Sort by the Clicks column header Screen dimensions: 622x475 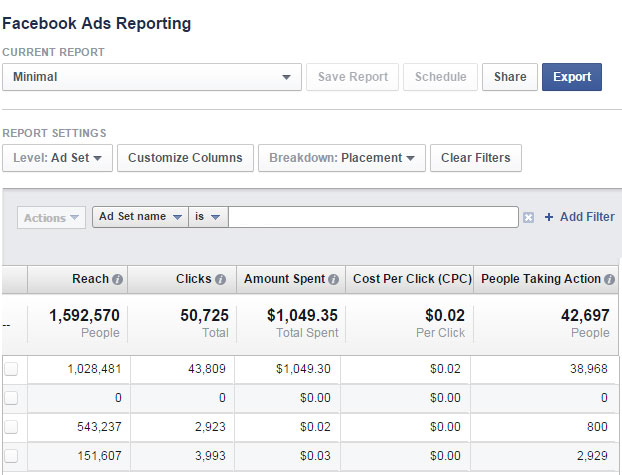click(182, 279)
